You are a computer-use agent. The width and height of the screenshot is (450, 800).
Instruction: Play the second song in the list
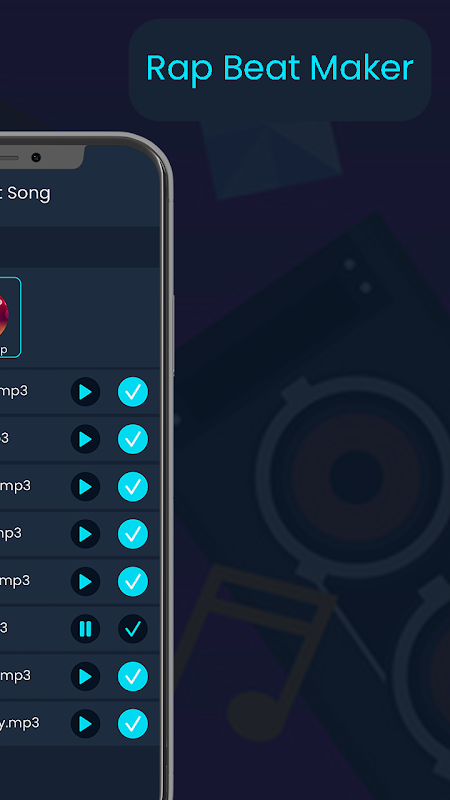pyautogui.click(x=85, y=439)
